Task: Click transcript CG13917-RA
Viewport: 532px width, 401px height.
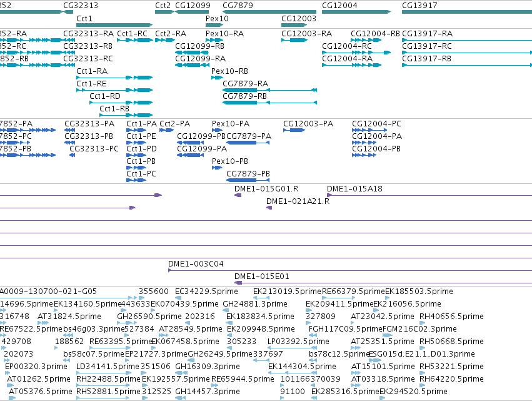Action: (428, 34)
